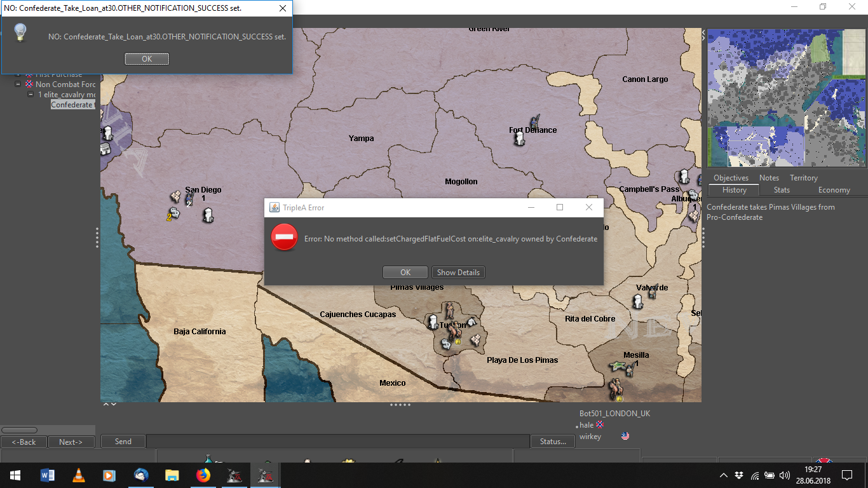Click the cotton supply icon beside San Diego
Image resolution: width=868 pixels, height=488 pixels.
(x=175, y=196)
